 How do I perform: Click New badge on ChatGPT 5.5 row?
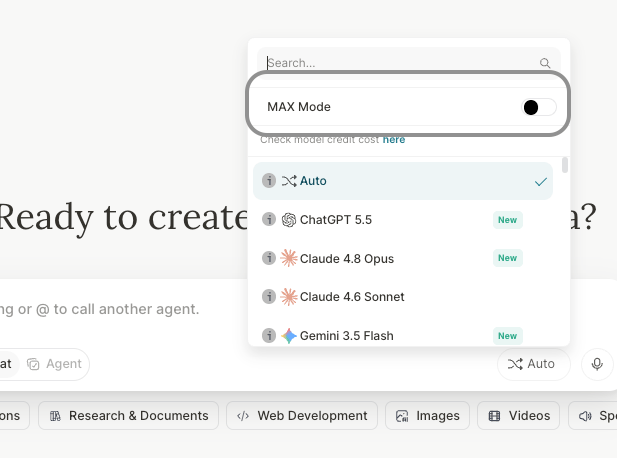508,220
